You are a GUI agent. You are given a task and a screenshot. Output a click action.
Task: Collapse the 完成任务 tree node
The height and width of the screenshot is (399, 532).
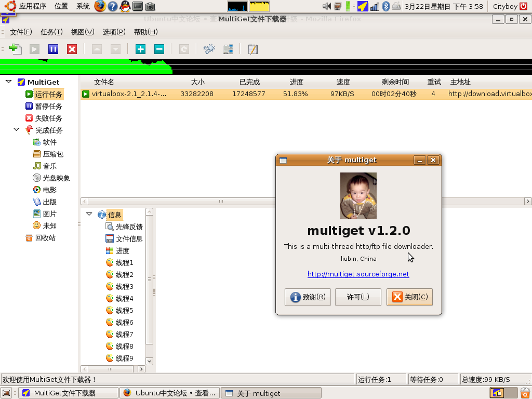pyautogui.click(x=16, y=129)
